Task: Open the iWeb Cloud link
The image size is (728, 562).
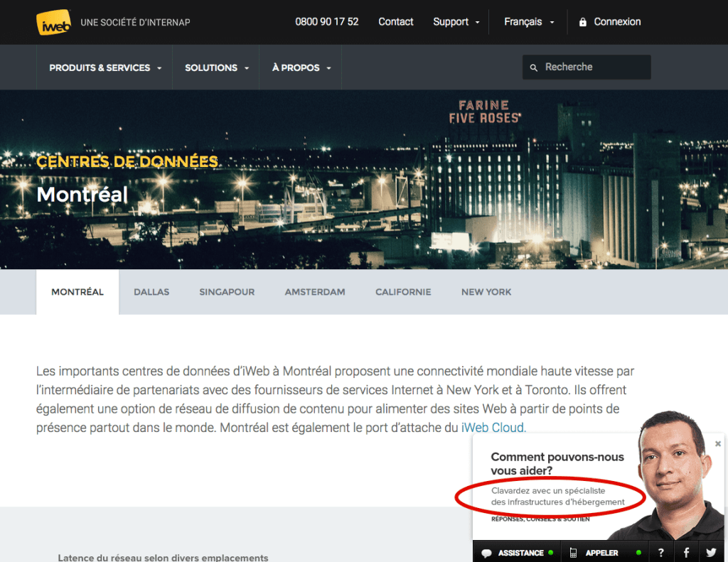Action: pos(493,428)
